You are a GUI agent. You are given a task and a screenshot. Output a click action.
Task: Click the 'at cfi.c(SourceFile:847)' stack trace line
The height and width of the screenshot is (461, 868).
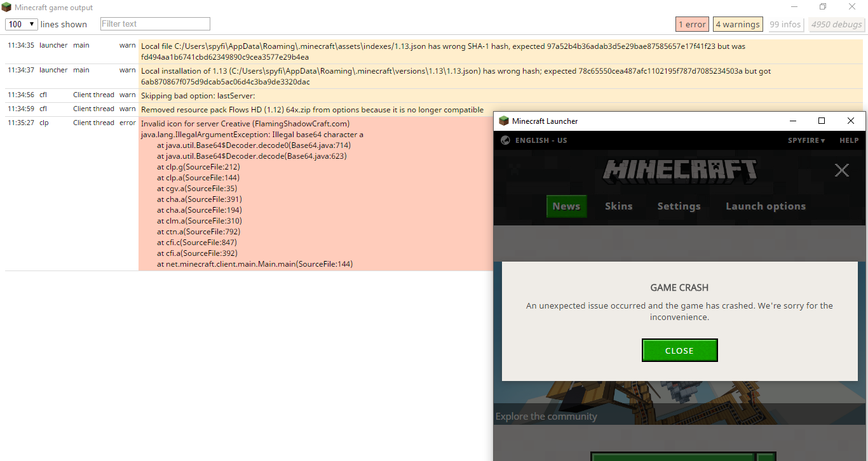(197, 243)
